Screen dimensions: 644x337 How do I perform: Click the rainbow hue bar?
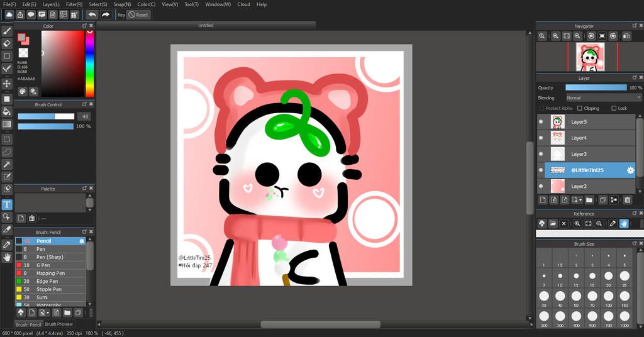pos(89,64)
